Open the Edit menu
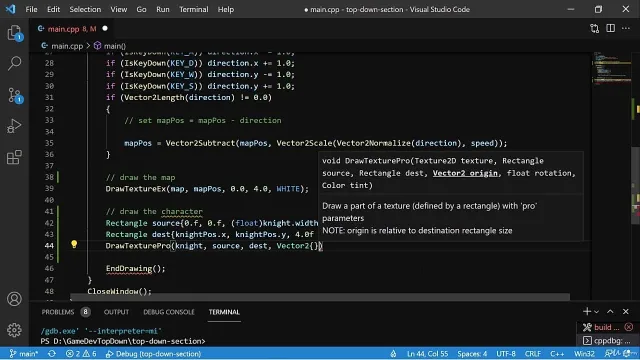This screenshot has width=640, height=360. 53,9
